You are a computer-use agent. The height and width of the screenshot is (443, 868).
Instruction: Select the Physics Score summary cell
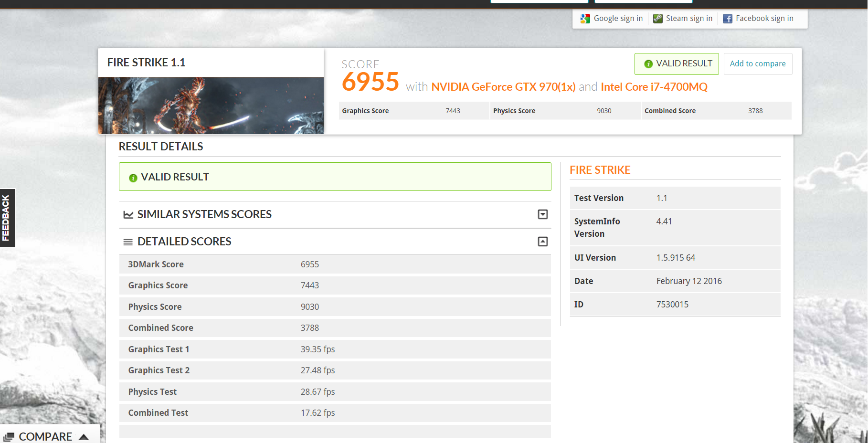pyautogui.click(x=565, y=111)
